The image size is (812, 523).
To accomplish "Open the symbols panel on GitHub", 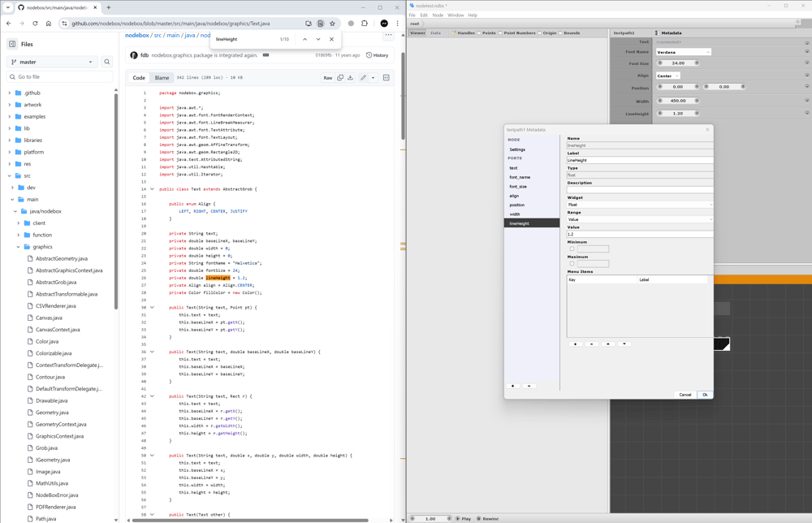I will click(x=387, y=78).
